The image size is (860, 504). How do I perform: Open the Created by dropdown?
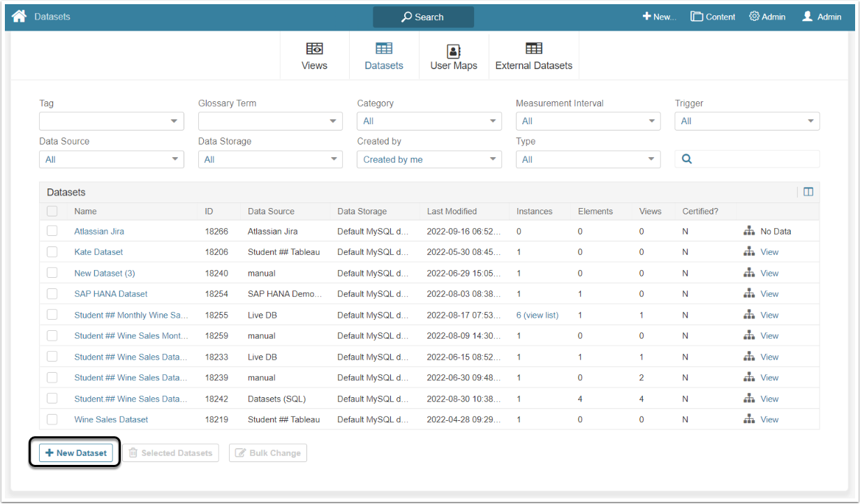429,160
